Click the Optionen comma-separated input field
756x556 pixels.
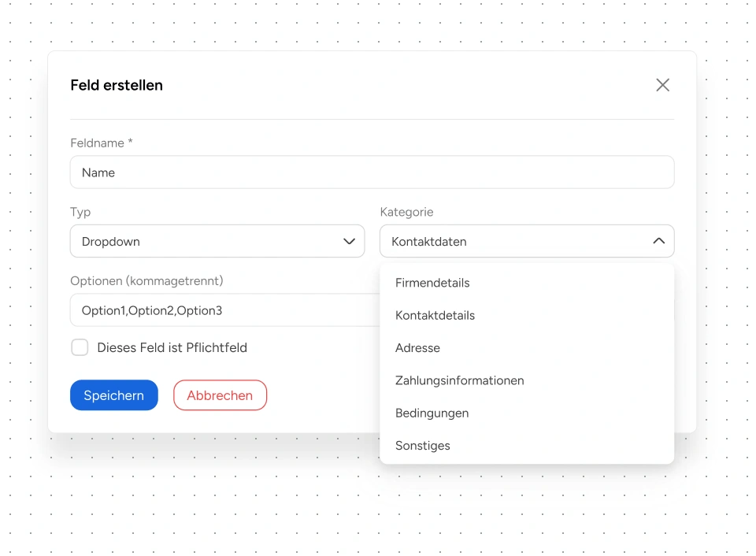pyautogui.click(x=224, y=310)
